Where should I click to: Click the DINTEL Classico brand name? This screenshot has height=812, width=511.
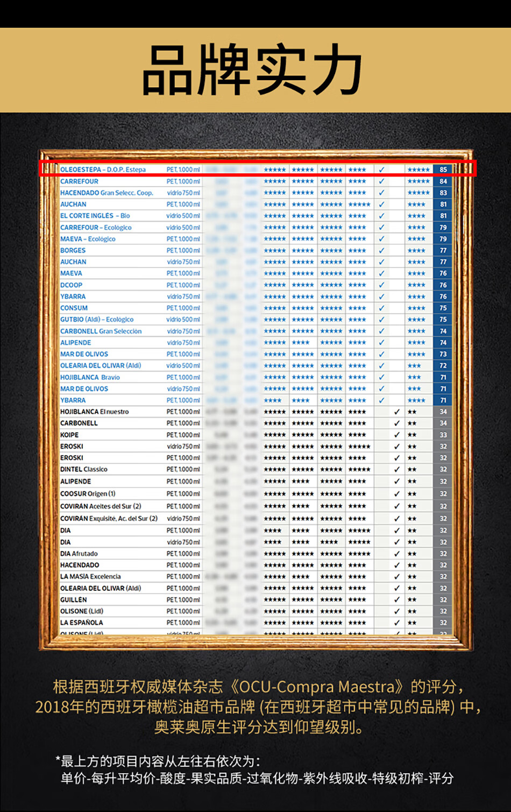point(83,469)
